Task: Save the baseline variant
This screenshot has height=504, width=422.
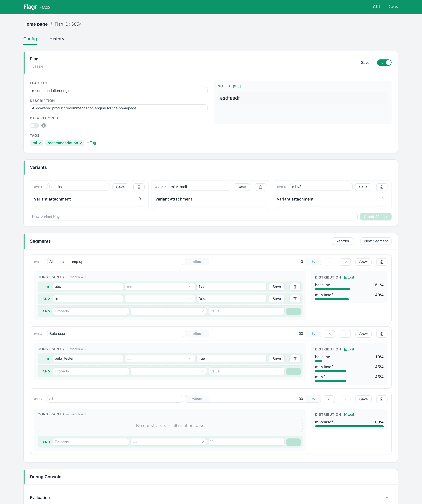Action: click(120, 187)
